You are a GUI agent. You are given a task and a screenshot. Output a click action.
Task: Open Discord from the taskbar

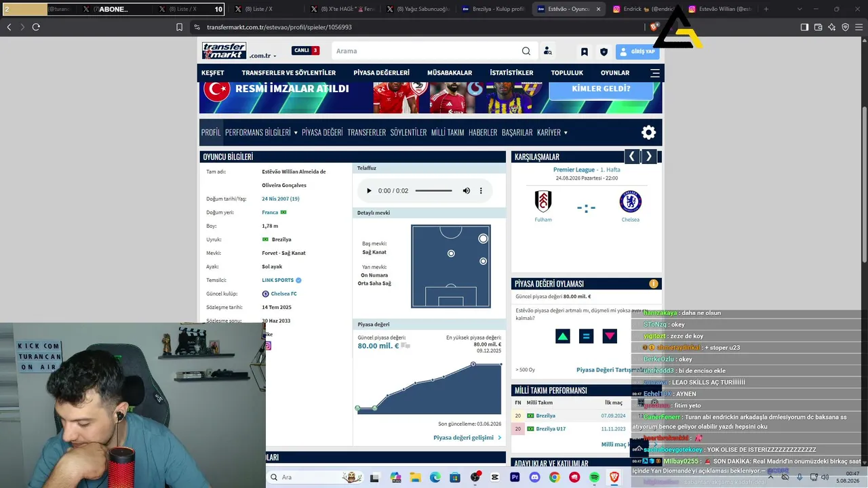pos(534,477)
